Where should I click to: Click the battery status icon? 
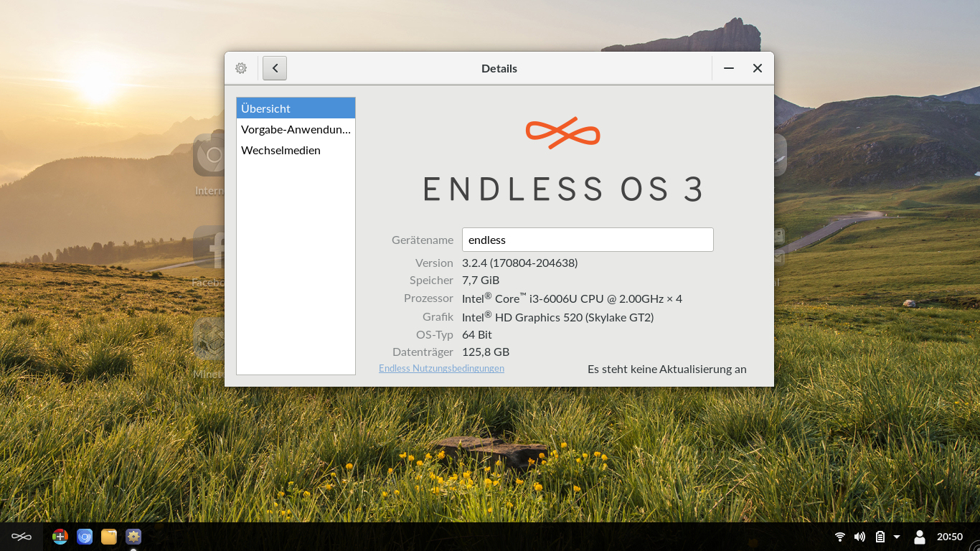(880, 537)
